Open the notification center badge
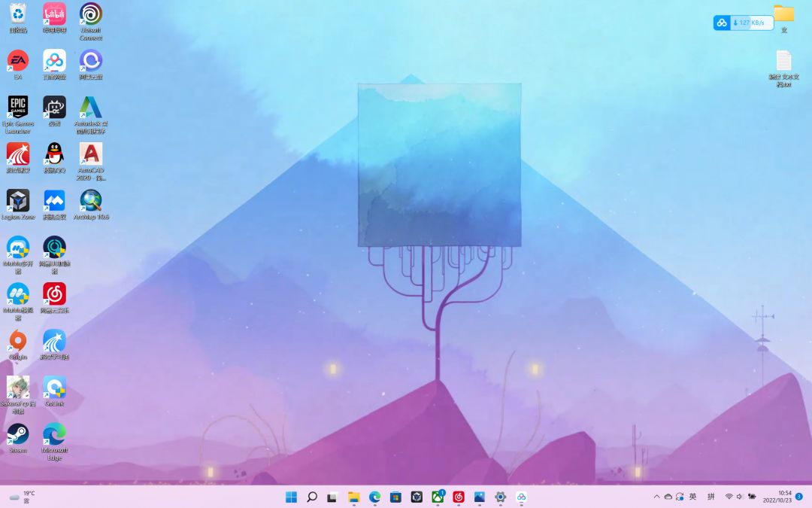Screen dimensions: 812x508 pyautogui.click(x=799, y=497)
